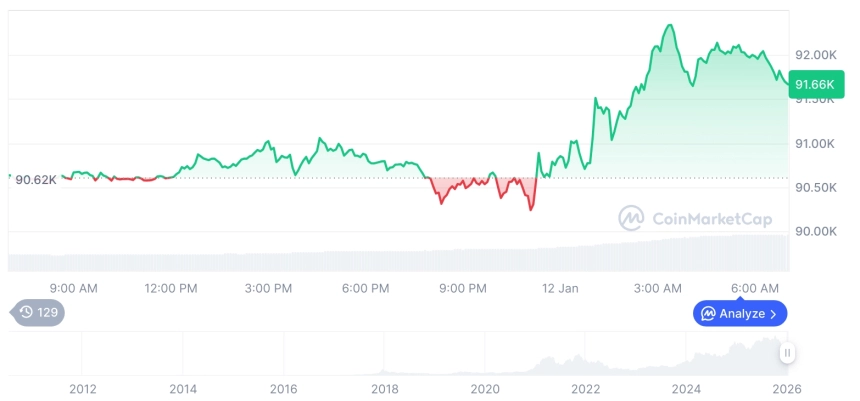
Task: Expand the Analyze chevron arrow
Action: 774,314
